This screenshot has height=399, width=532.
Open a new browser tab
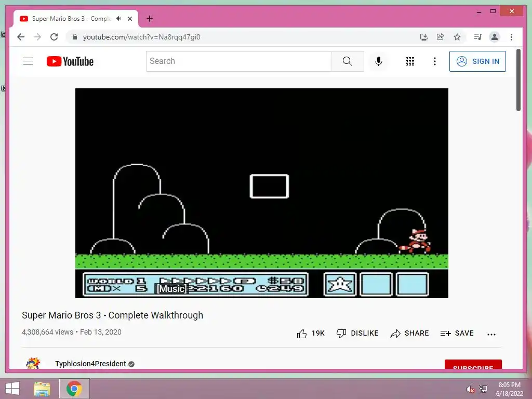coord(150,19)
